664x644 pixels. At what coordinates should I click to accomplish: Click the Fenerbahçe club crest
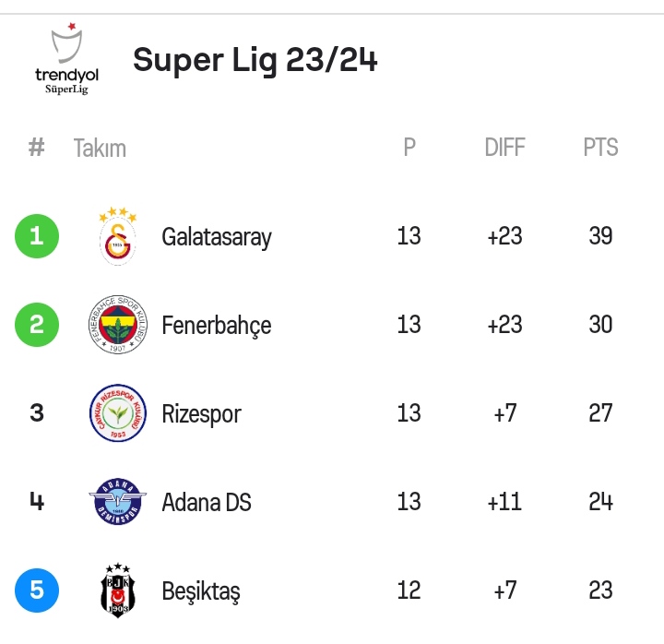(117, 325)
